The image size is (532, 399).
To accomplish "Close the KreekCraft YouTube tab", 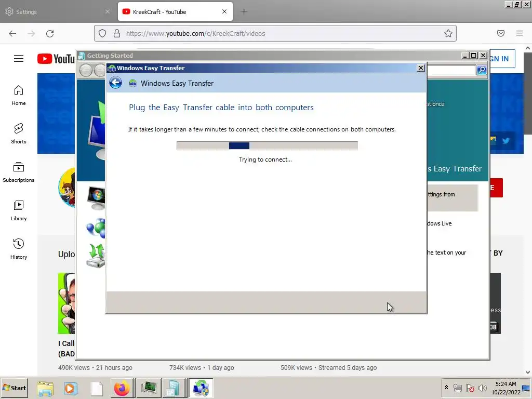I will [224, 11].
